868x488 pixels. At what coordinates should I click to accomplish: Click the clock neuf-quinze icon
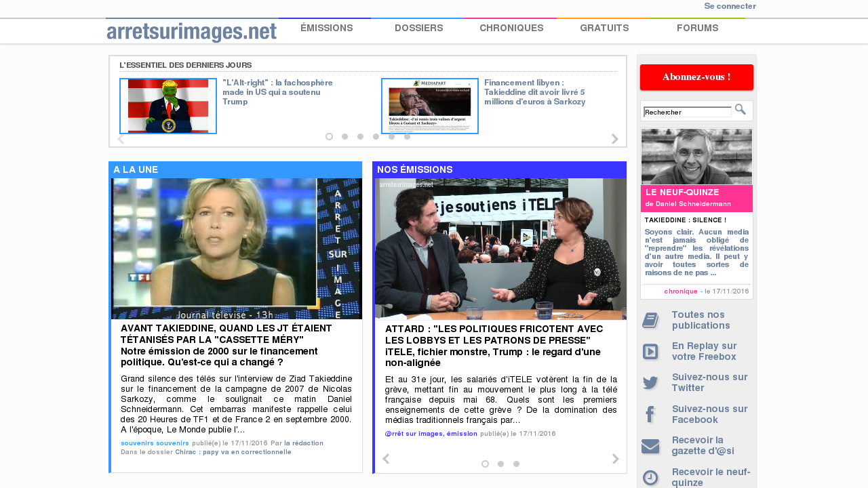point(650,478)
